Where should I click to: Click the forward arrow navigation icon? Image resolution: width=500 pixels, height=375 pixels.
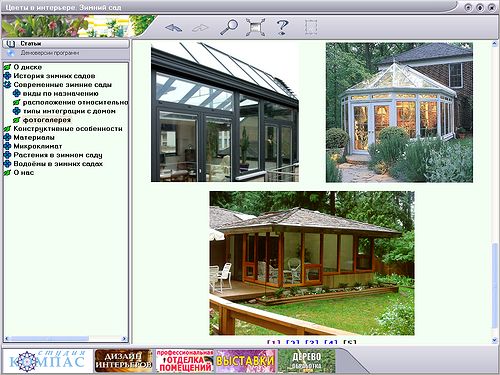[200, 28]
